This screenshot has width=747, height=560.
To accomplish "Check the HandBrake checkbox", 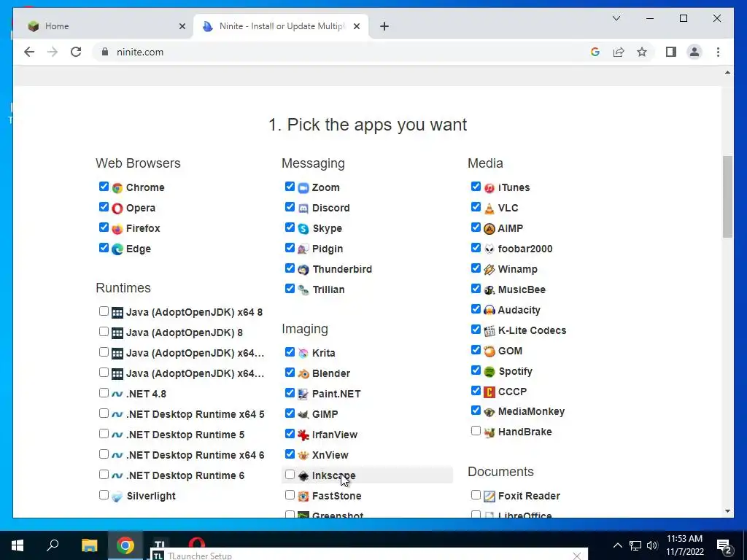I will 476,430.
